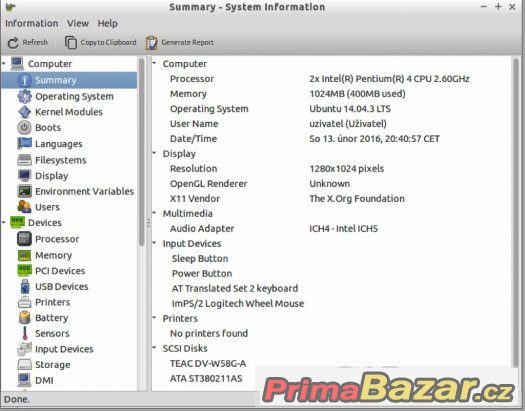Collapse the Devices tree in the sidebar
The image size is (525, 411).
pyautogui.click(x=4, y=222)
